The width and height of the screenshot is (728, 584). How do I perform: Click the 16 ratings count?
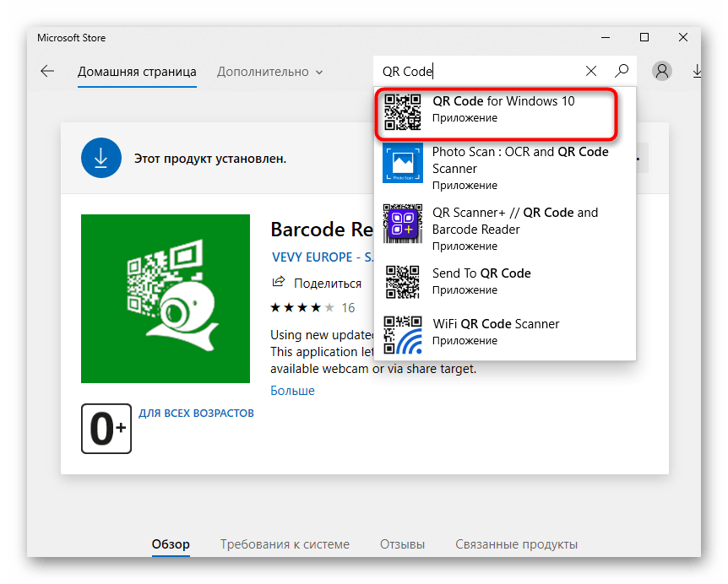click(348, 307)
